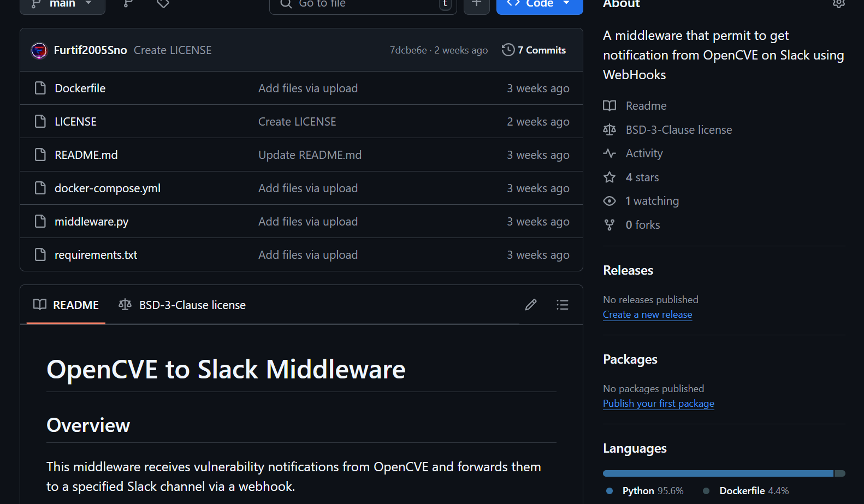This screenshot has height=504, width=864.
Task: Open the Packages heading link
Action: point(630,359)
